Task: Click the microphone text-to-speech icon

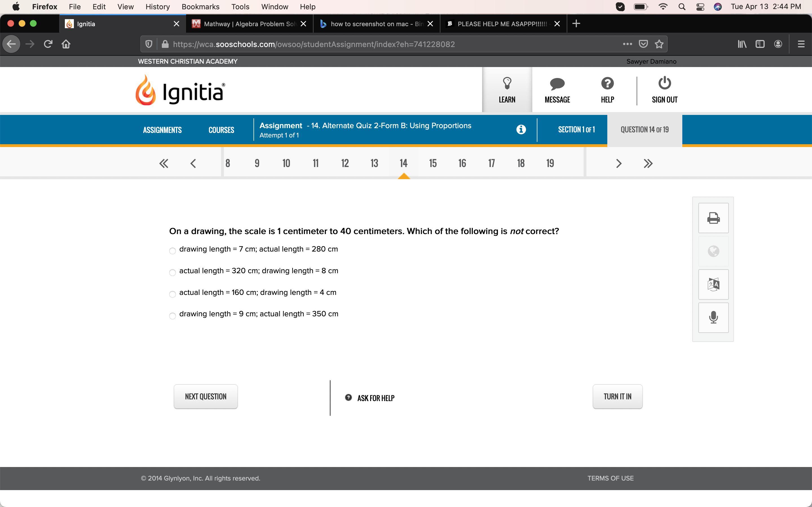Action: pyautogui.click(x=713, y=317)
